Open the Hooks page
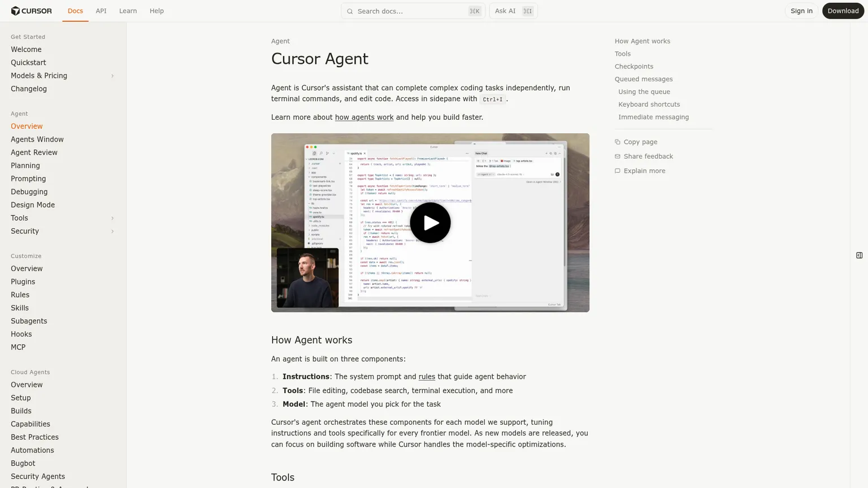The width and height of the screenshot is (868, 488). (21, 334)
